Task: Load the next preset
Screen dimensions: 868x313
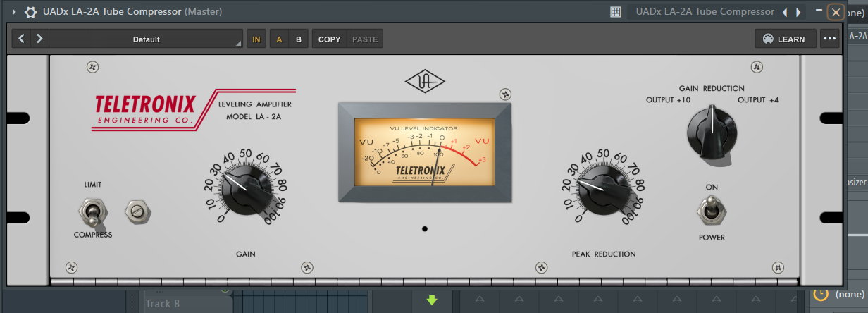Action: coord(39,39)
